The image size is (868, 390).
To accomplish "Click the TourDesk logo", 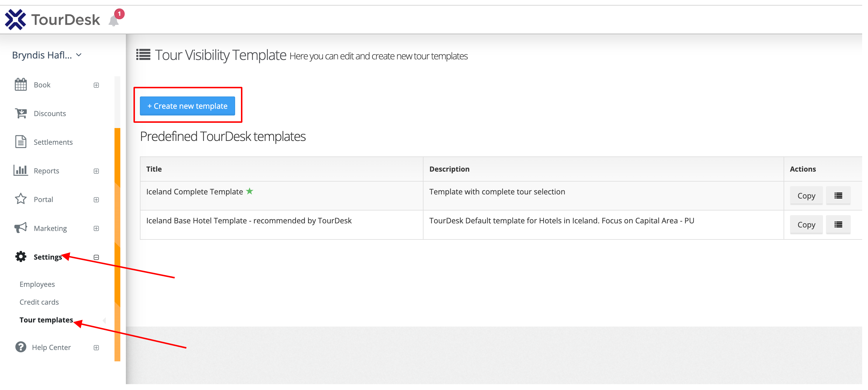I will (53, 20).
